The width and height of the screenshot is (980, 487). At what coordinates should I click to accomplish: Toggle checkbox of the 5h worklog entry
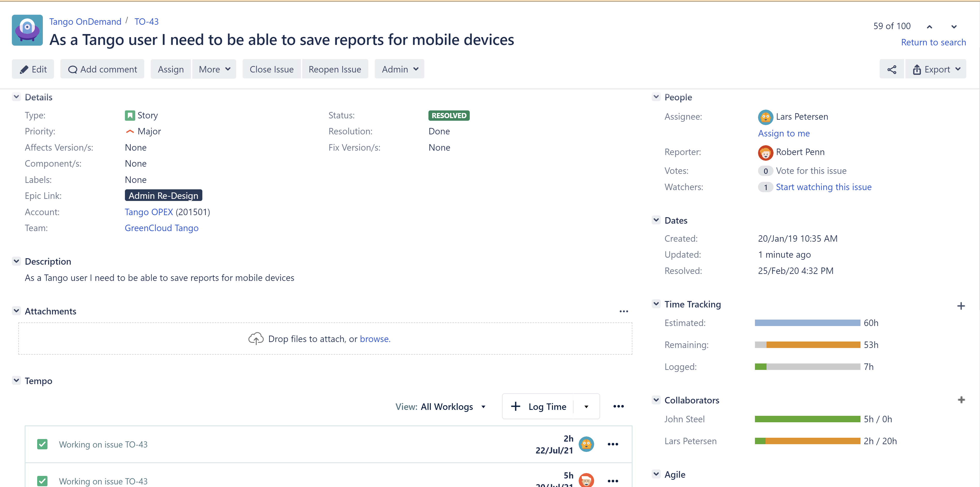click(42, 481)
